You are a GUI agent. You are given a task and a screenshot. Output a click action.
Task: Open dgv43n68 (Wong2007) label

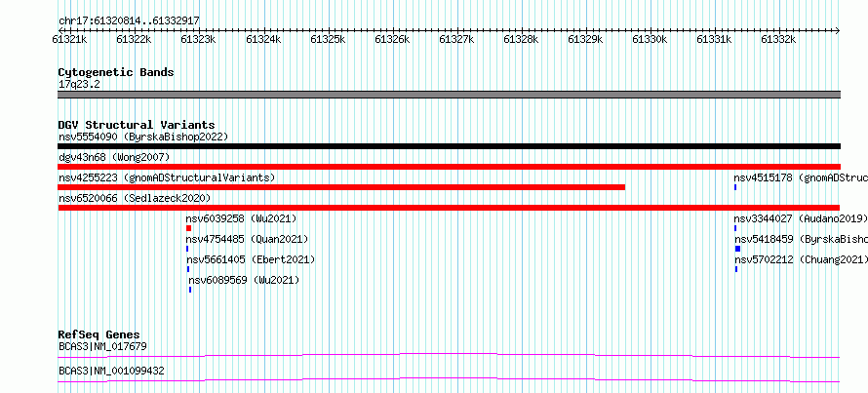click(x=114, y=157)
